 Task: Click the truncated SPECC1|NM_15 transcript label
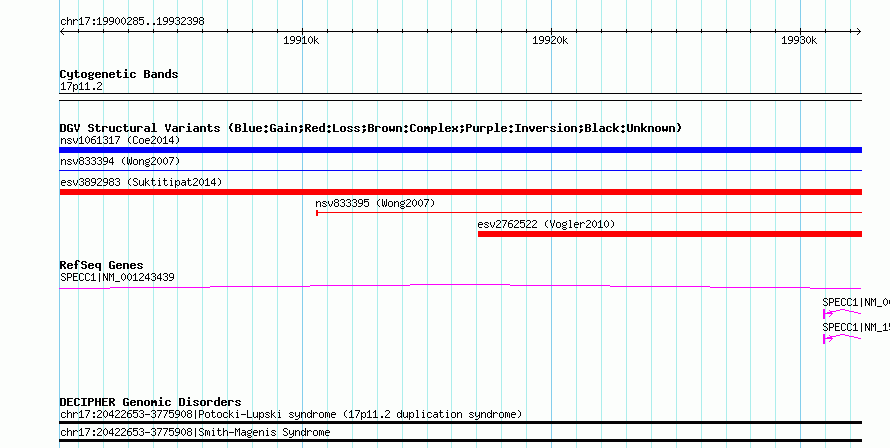tap(856, 328)
